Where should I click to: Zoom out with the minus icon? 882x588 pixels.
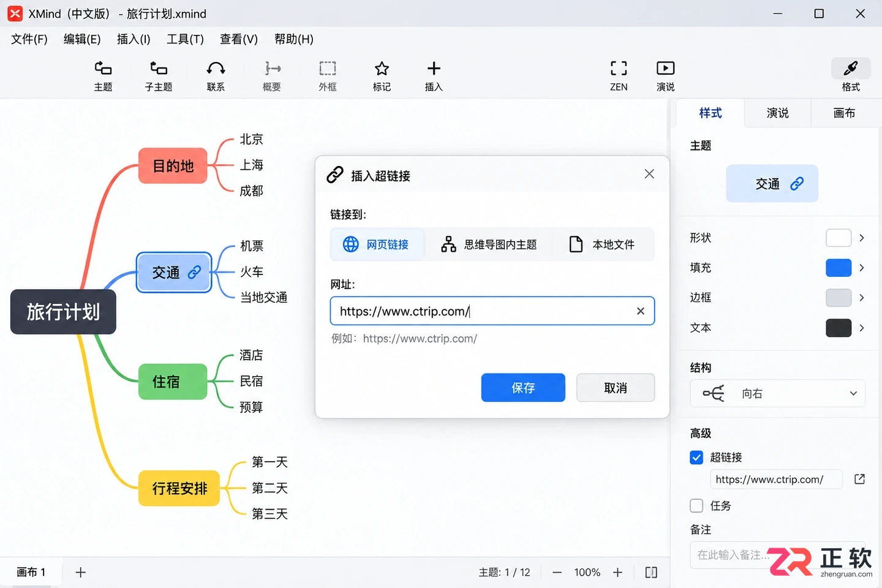[x=557, y=572]
